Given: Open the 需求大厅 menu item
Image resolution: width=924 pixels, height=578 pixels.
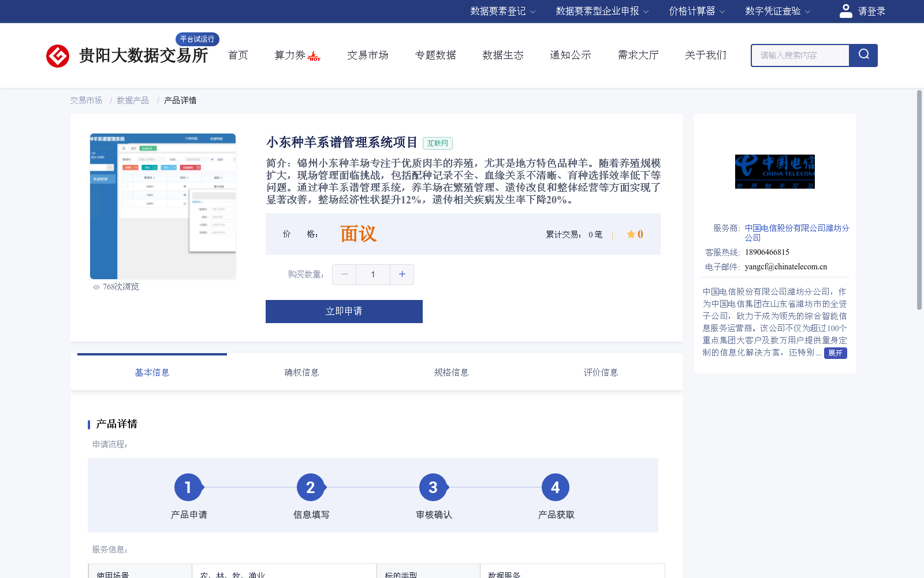Looking at the screenshot, I should pyautogui.click(x=638, y=55).
